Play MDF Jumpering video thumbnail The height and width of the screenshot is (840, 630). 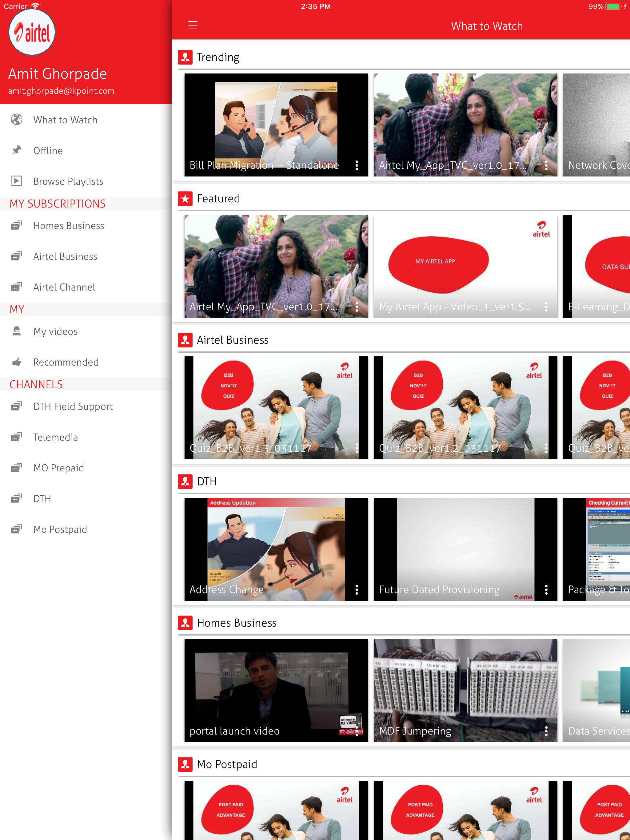[465, 691]
